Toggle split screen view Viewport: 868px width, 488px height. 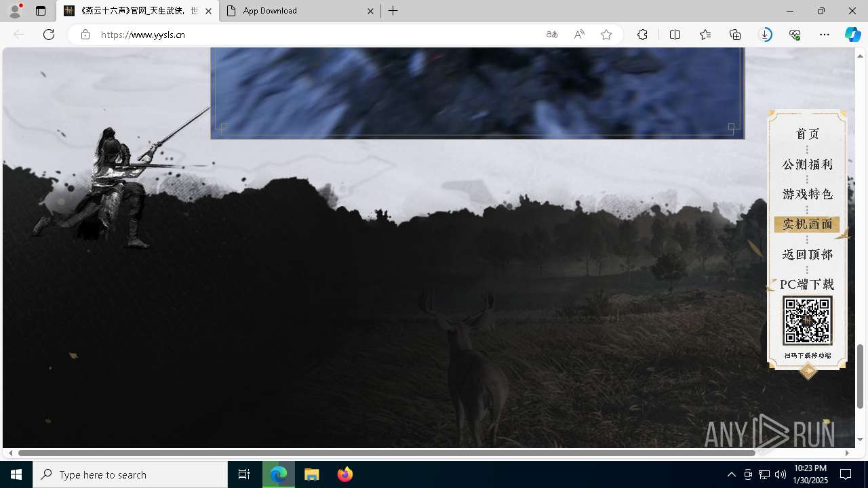pos(675,35)
